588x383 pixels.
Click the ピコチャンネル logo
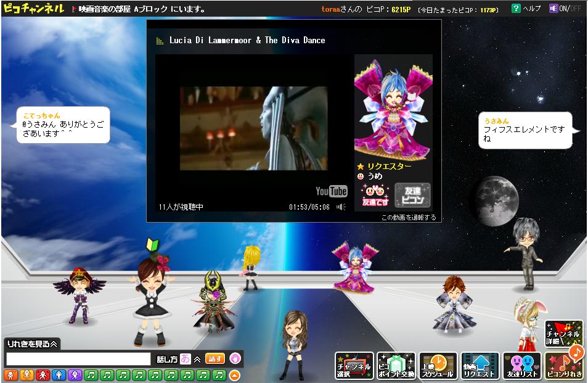[34, 8]
